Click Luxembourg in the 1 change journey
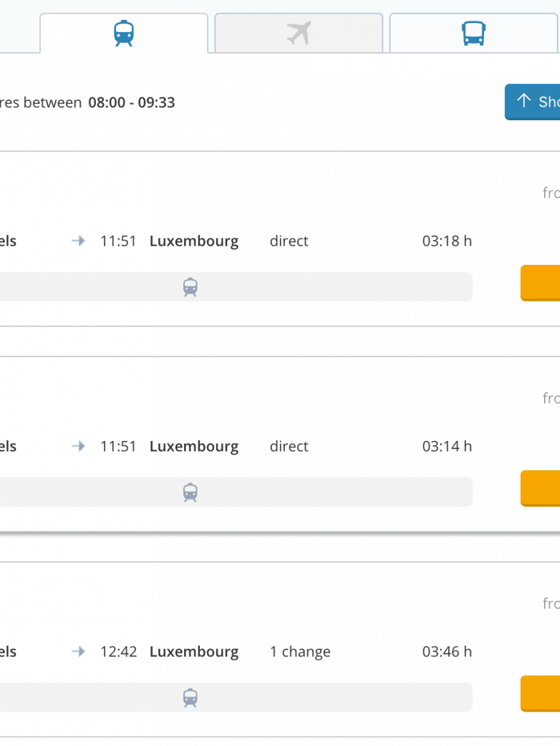The image size is (560, 746). [194, 652]
